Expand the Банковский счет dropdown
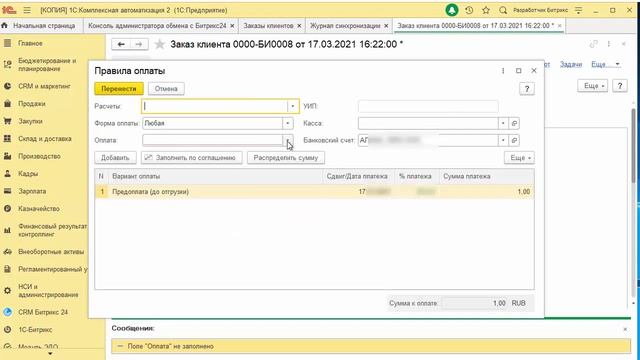The width and height of the screenshot is (640, 360). coord(503,140)
